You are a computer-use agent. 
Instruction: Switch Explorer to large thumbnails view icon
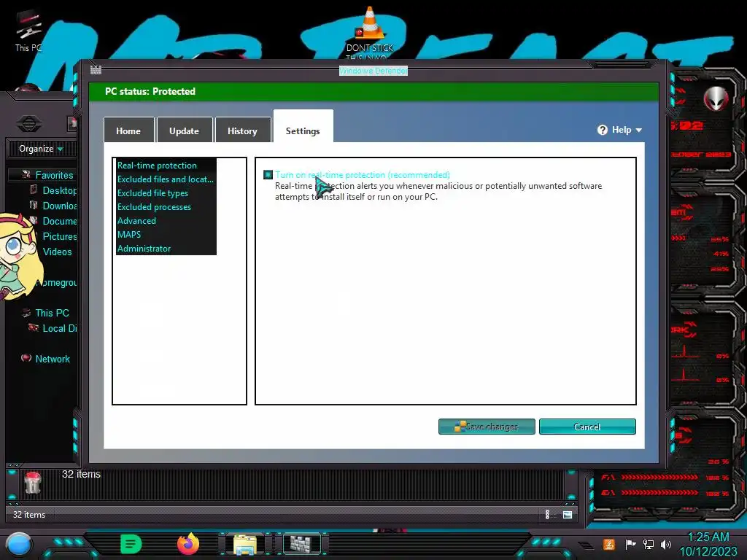tap(568, 514)
